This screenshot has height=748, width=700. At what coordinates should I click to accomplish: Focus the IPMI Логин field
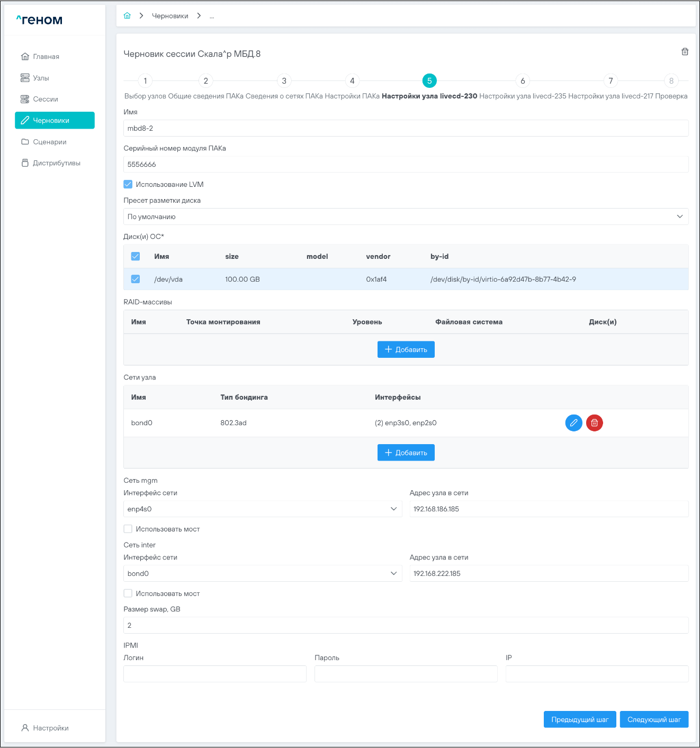(214, 674)
